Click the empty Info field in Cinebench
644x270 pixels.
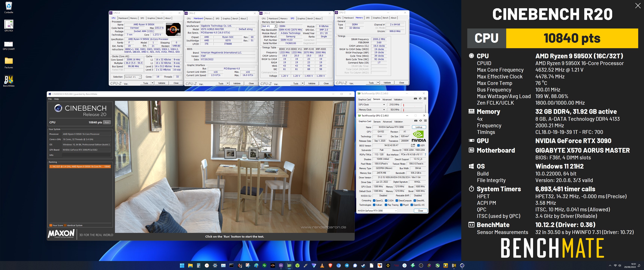(86, 155)
